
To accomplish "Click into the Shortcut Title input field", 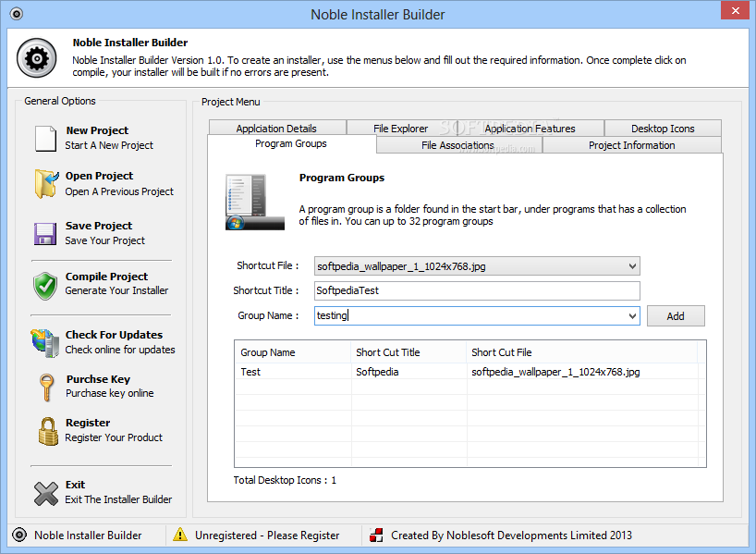I will coord(477,291).
